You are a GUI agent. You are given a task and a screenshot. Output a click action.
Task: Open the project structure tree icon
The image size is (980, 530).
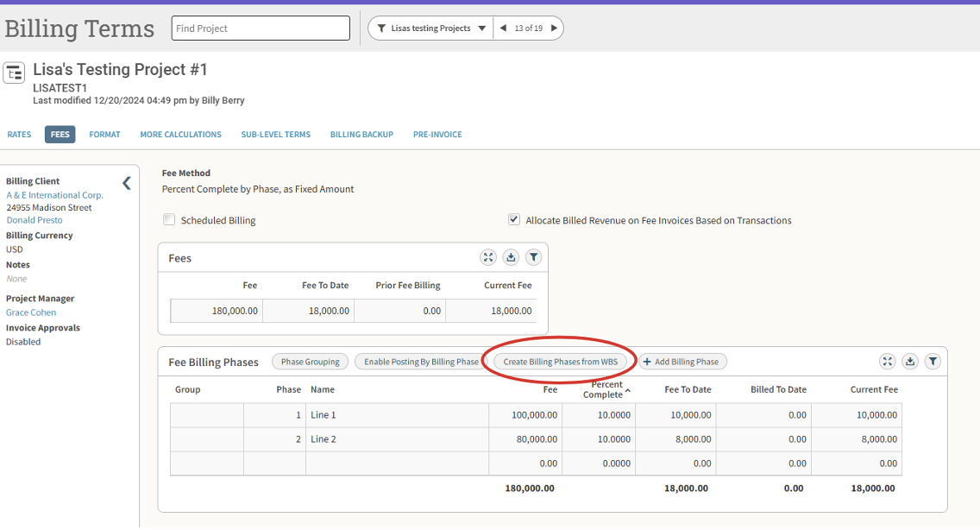(x=14, y=73)
